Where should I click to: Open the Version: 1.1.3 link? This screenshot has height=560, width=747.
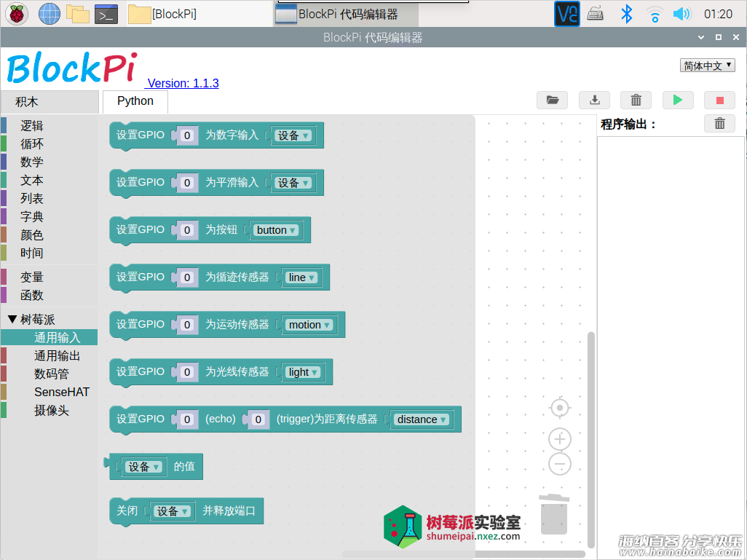183,83
